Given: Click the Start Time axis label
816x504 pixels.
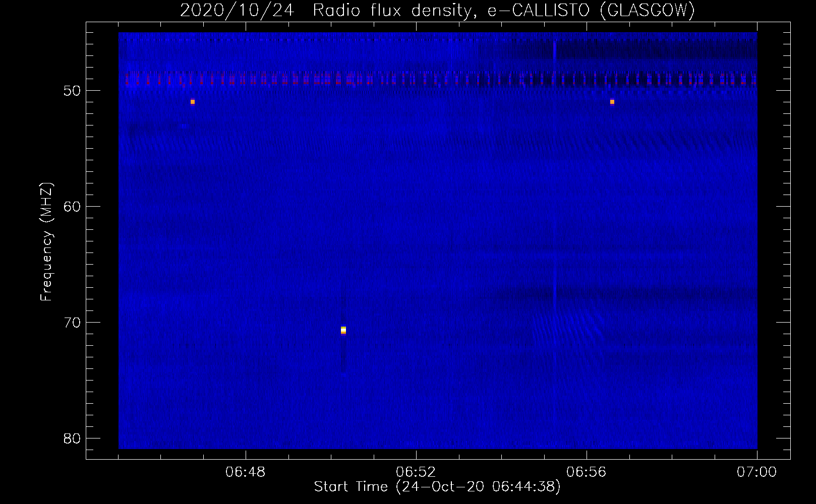Looking at the screenshot, I should pos(437,487).
